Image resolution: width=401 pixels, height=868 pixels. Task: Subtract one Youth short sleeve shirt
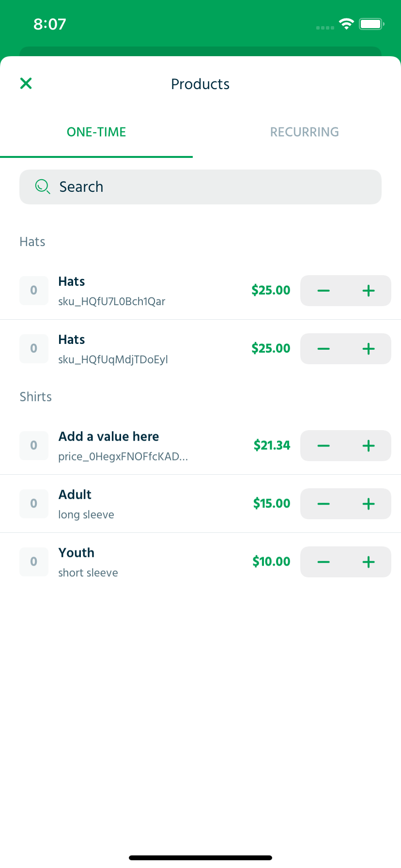pyautogui.click(x=324, y=562)
